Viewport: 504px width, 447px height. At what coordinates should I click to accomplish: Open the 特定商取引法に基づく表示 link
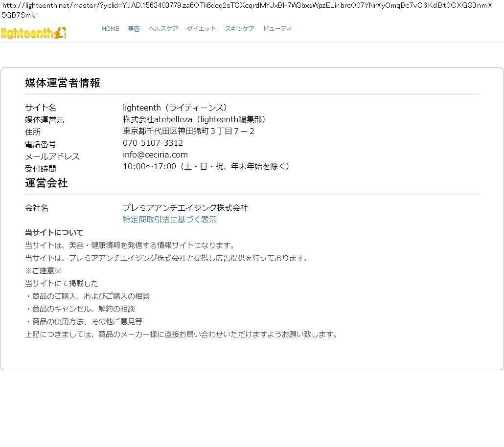tap(169, 220)
